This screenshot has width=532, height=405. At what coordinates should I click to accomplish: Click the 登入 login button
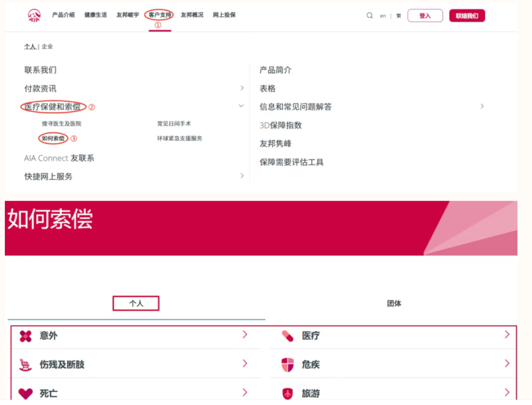tap(425, 16)
